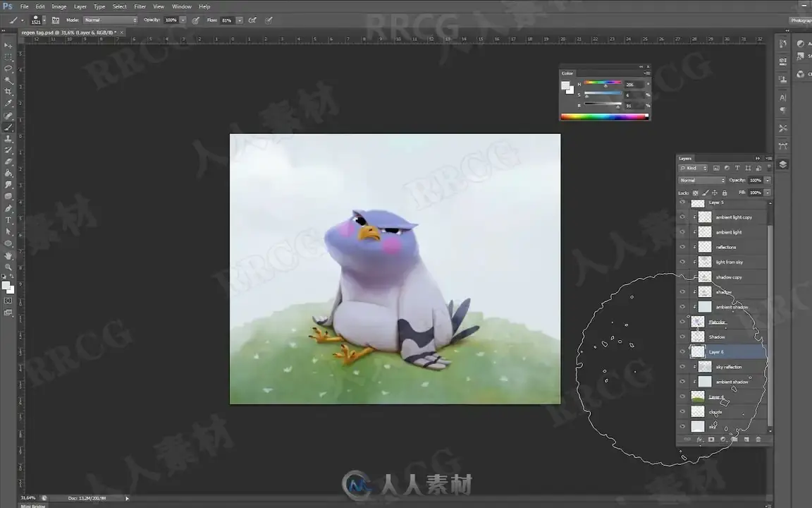Lock transparent pixels icon

click(x=696, y=193)
